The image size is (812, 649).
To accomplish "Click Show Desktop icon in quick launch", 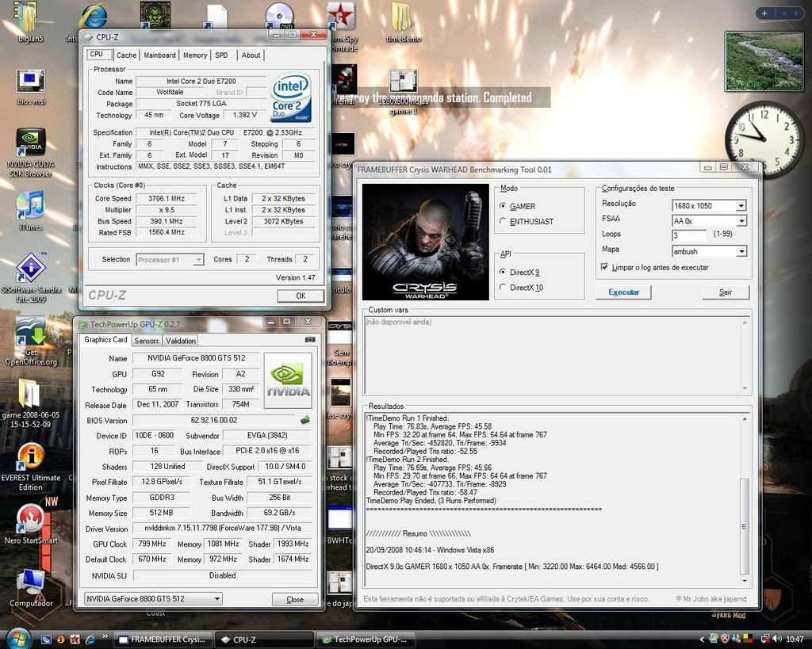I will pyautogui.click(x=46, y=639).
